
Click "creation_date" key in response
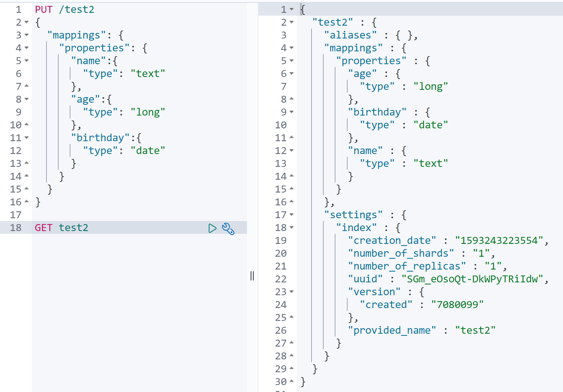tap(392, 241)
